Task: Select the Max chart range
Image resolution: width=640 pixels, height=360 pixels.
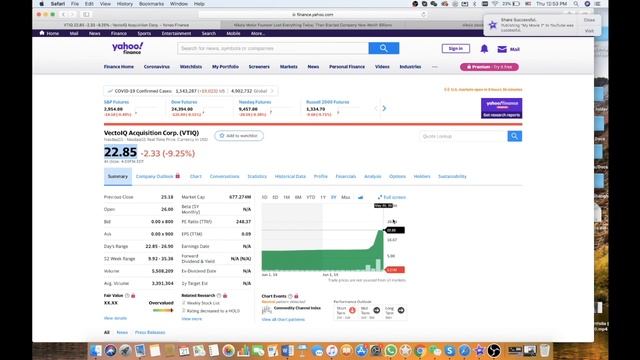Action: coord(345,197)
